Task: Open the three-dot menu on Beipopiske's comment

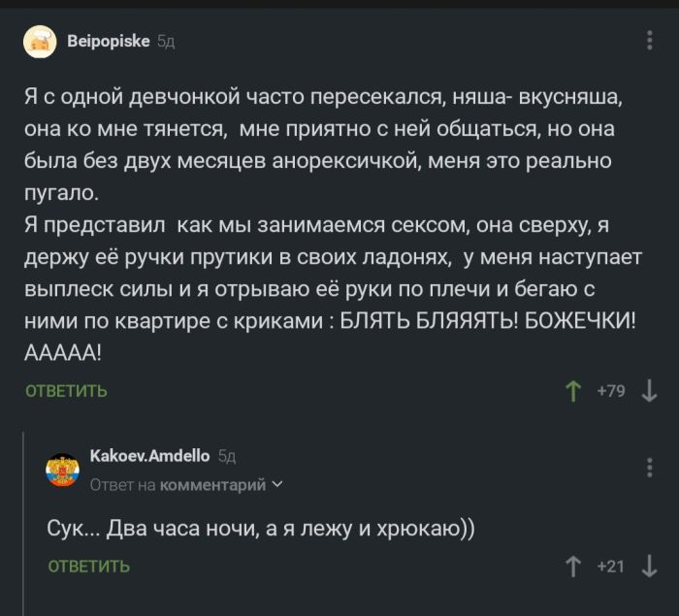Action: pos(649,40)
